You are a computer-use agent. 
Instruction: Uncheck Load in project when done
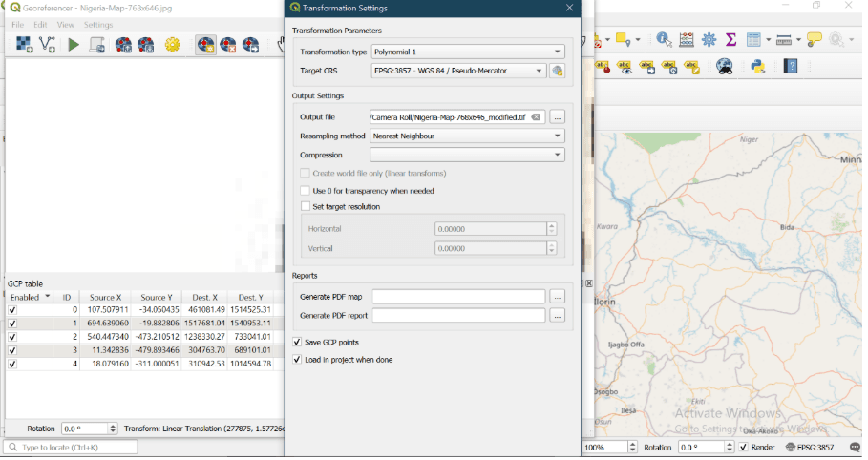[298, 360]
